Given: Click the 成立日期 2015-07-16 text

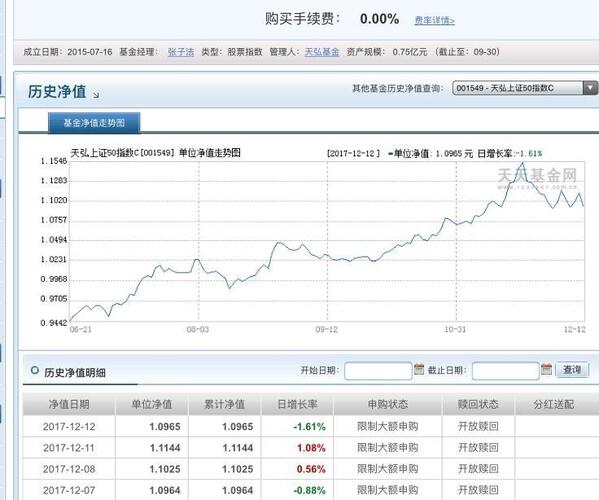Looking at the screenshot, I should click(x=68, y=52).
